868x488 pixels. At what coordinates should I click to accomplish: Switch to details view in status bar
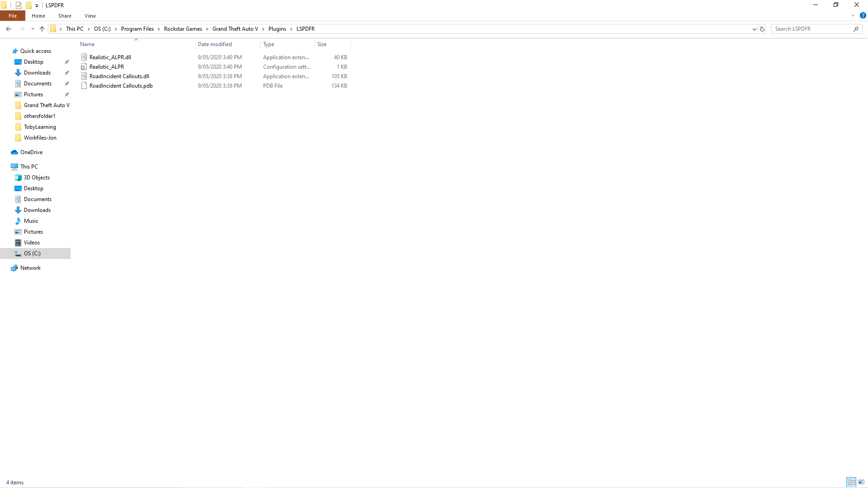(851, 482)
